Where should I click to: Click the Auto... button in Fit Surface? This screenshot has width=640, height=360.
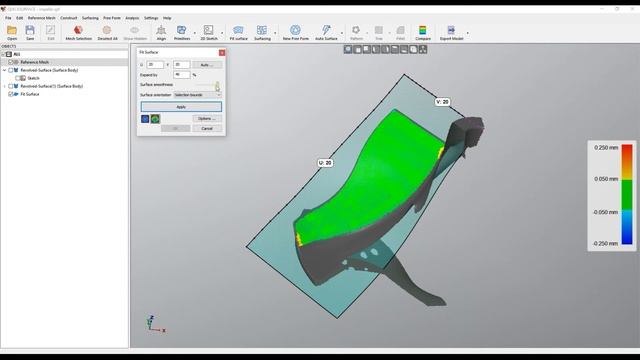click(207, 65)
